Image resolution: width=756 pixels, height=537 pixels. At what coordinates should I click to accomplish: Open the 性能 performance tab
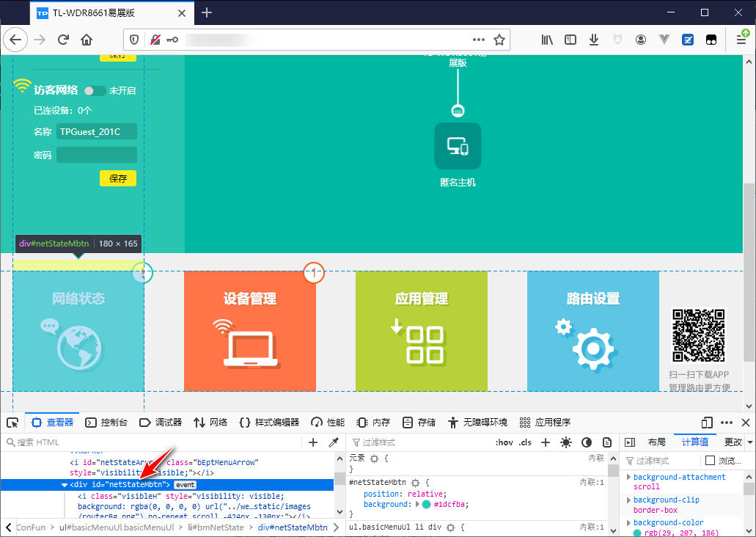pos(328,423)
